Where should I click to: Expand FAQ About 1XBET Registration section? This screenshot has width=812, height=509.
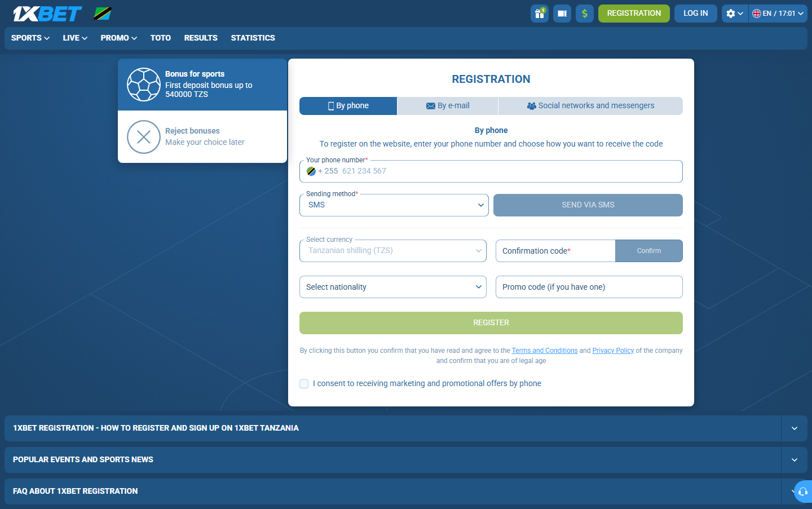pos(406,492)
